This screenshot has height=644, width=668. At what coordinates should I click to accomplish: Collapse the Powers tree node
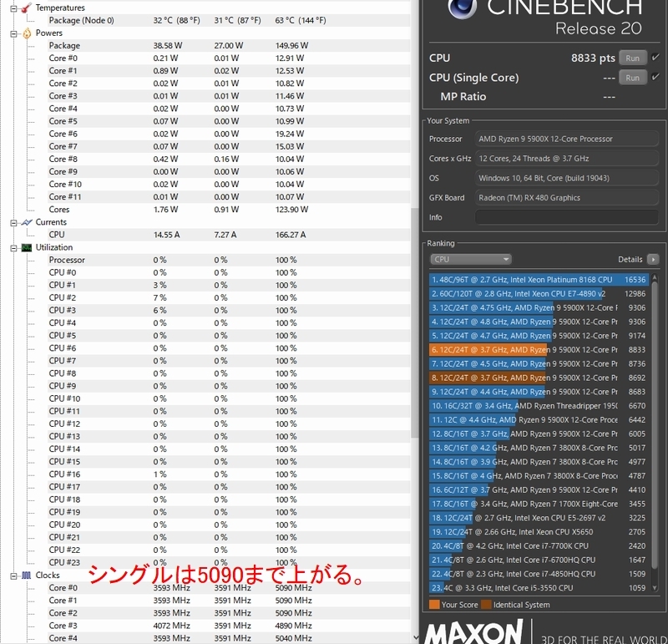click(x=13, y=33)
